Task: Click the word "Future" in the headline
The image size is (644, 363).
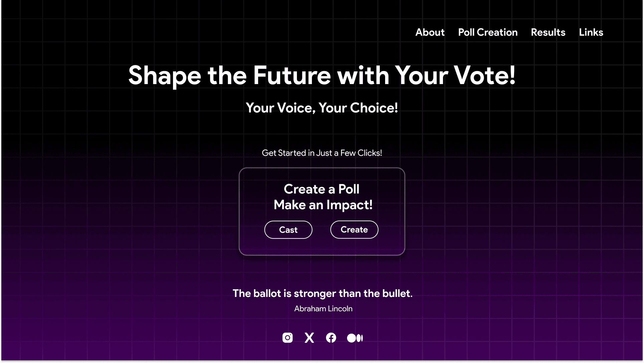Action: (292, 75)
